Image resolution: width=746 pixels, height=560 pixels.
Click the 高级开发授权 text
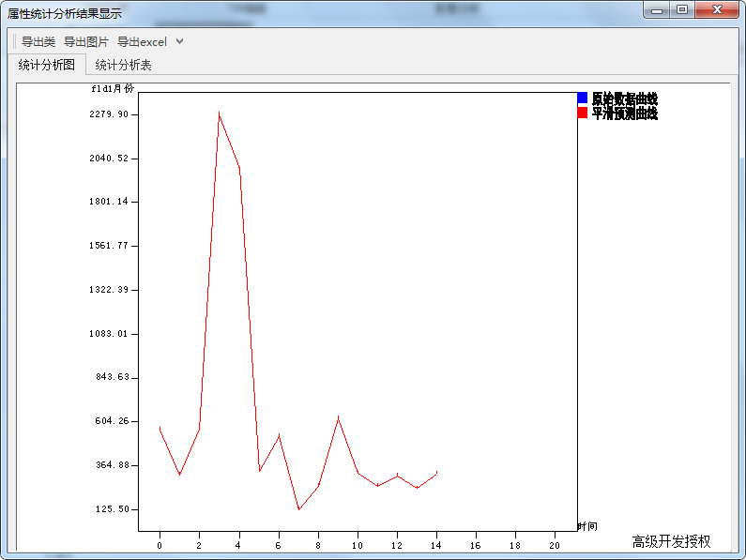coord(671,541)
